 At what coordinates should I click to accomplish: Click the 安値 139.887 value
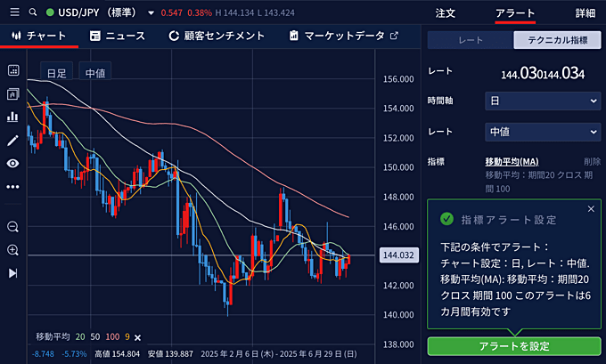[170, 354]
